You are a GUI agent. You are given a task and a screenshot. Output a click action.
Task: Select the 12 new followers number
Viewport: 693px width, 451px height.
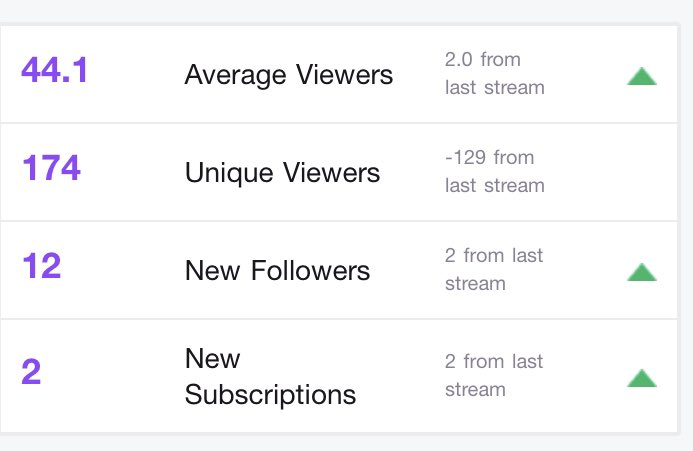point(42,266)
